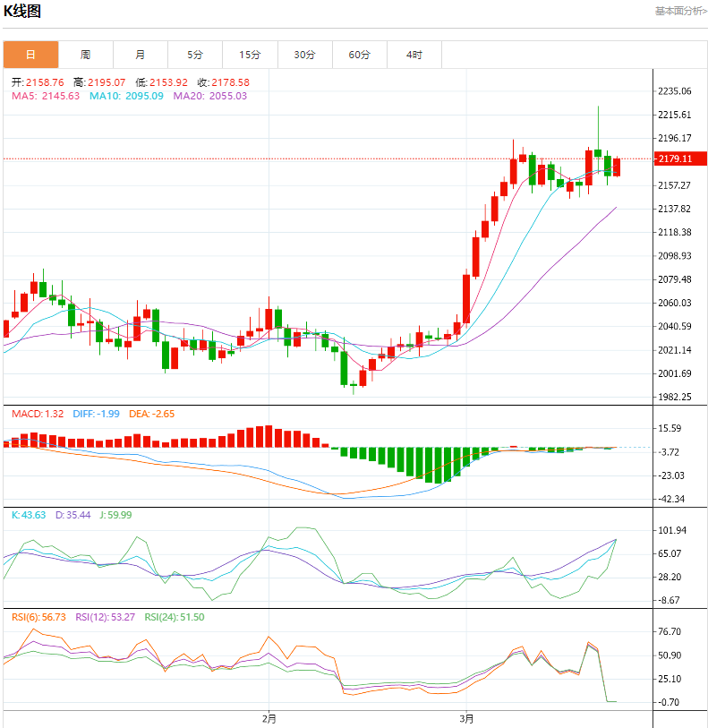Click the 2月 marker on the time axis
708x728 pixels.
coord(269,719)
